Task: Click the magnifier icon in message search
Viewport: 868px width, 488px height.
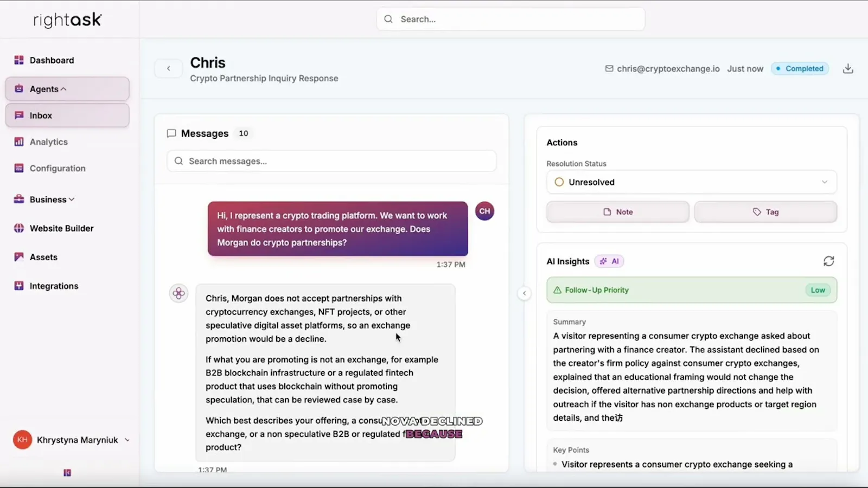Action: pyautogui.click(x=178, y=161)
